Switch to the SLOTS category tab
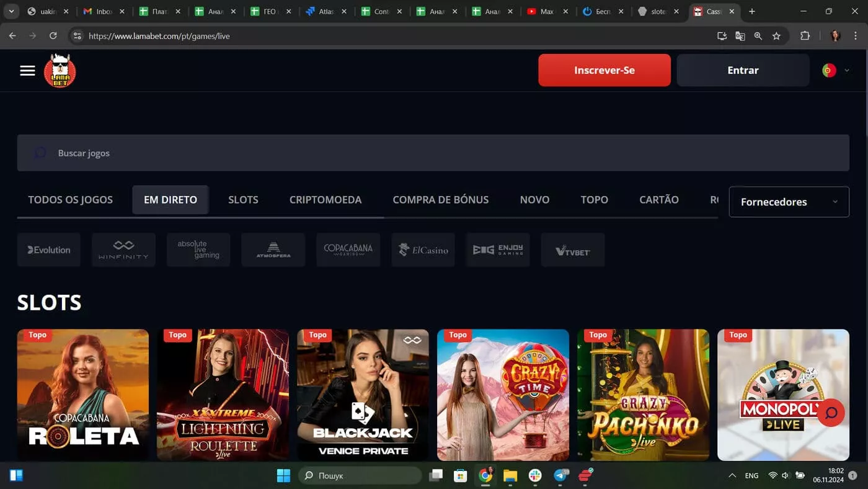This screenshot has width=868, height=489. (x=243, y=200)
